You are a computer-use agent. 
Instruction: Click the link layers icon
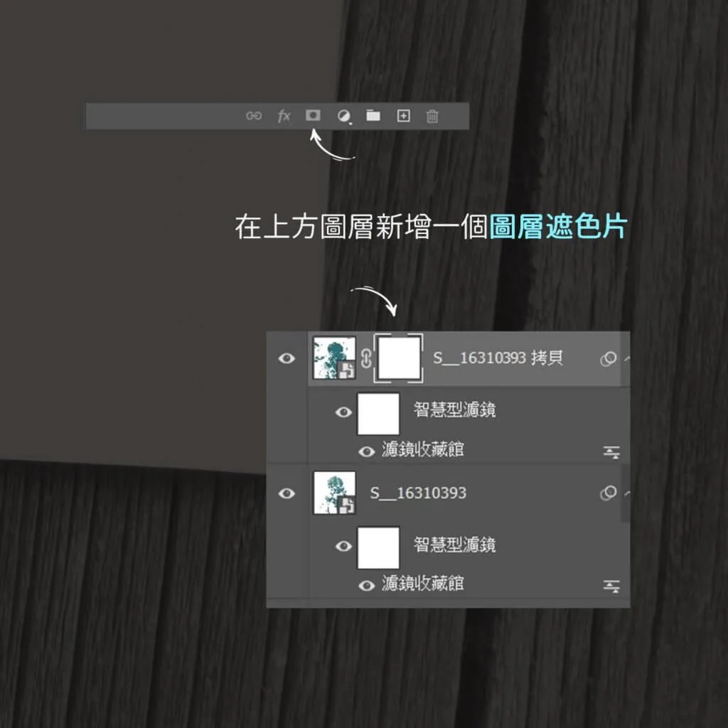[254, 116]
